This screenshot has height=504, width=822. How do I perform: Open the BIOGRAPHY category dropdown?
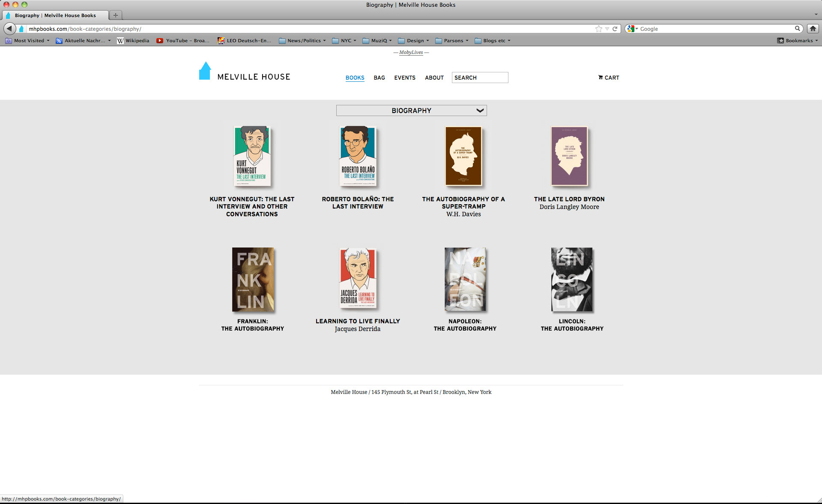[411, 110]
